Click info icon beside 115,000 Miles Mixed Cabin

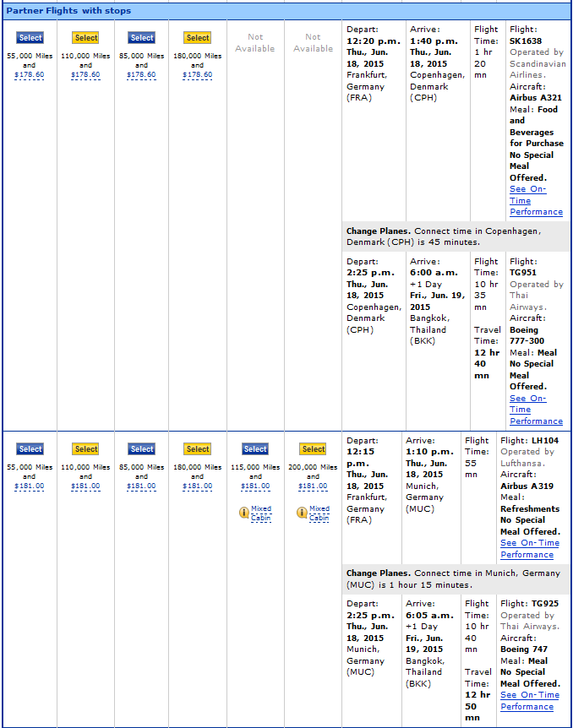[244, 513]
